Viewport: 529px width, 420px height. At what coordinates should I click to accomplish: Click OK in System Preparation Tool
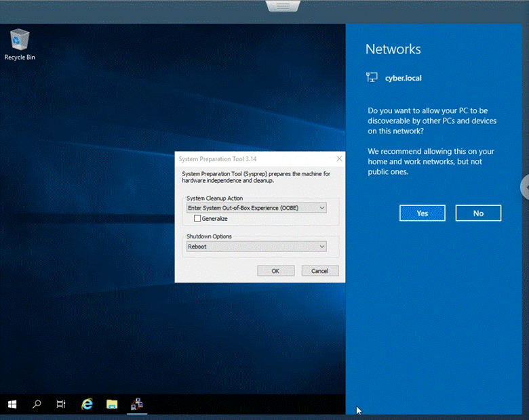[275, 271]
